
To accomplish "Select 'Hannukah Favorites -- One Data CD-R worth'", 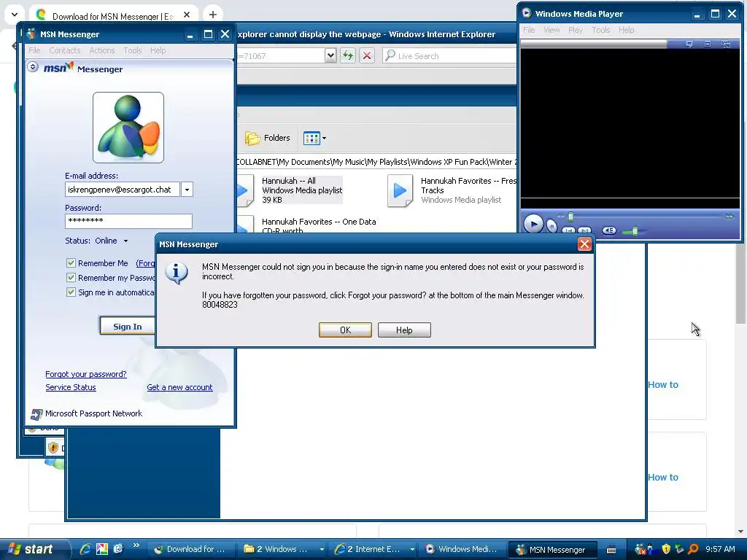I will 306,225.
